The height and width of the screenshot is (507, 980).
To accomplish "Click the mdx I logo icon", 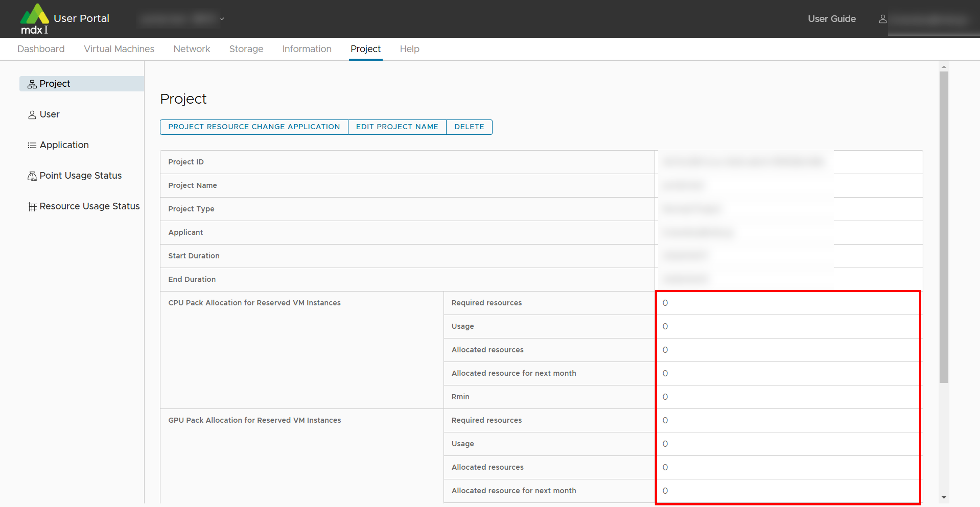I will [x=34, y=18].
